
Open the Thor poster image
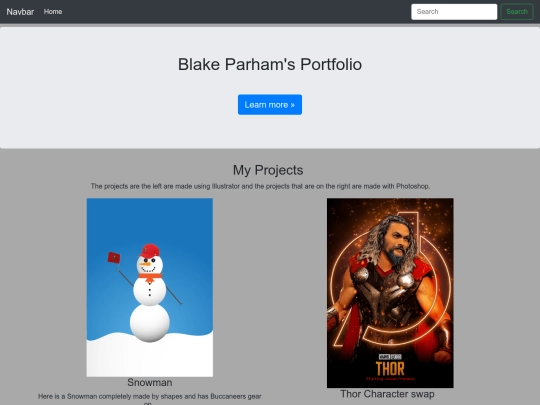click(x=390, y=293)
